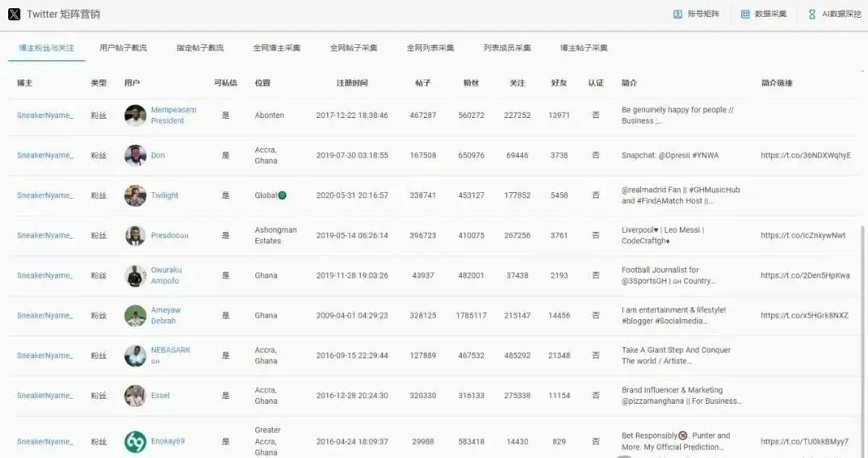This screenshot has width=868, height=458.
Task: Open user link Presdoo
Action: tap(170, 235)
